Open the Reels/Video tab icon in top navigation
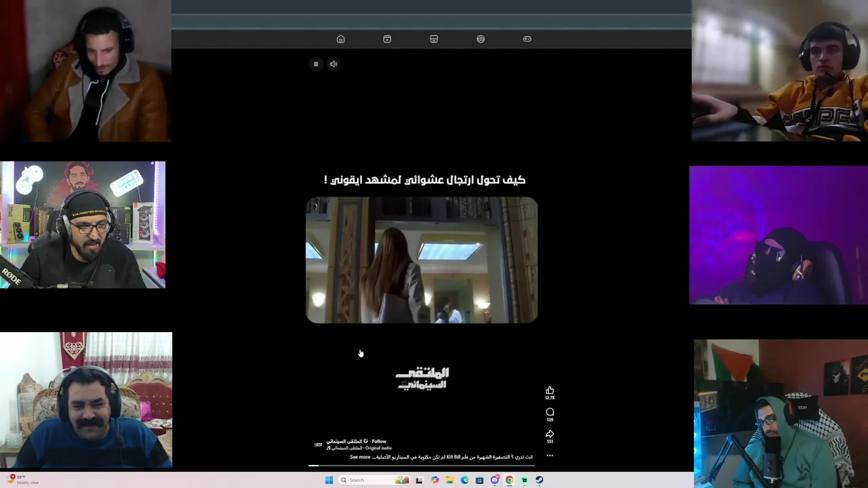This screenshot has width=868, height=488. tap(387, 39)
